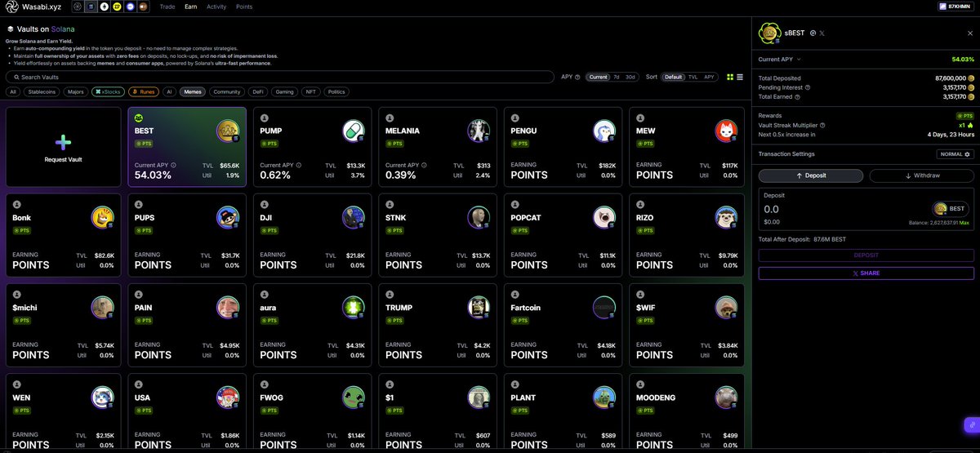Set APY period to 7d
The height and width of the screenshot is (453, 980).
[617, 77]
